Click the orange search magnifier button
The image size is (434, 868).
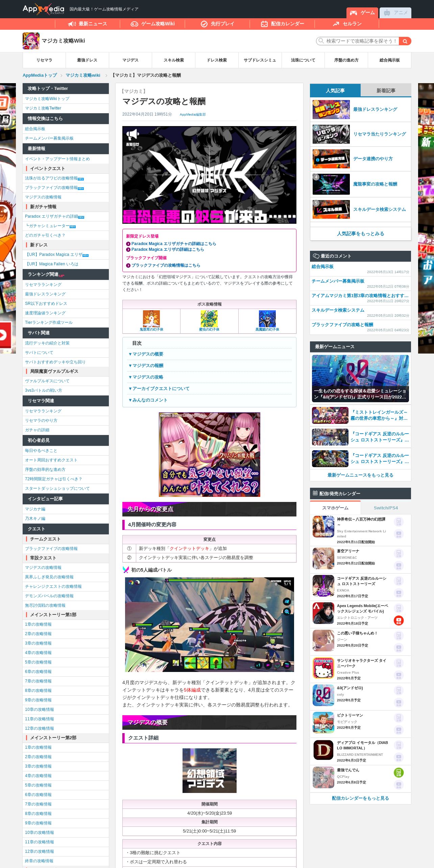pyautogui.click(x=405, y=41)
